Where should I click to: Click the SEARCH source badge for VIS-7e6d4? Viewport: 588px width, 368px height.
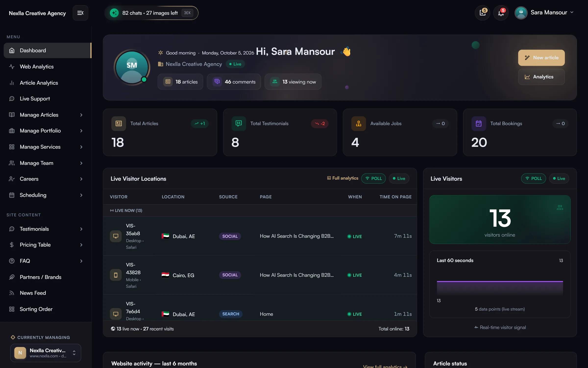tap(231, 314)
